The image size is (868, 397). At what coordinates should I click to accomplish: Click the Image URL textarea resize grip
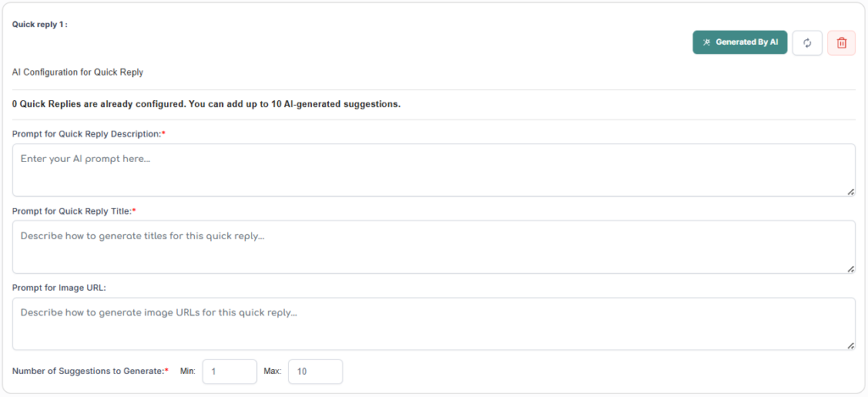850,345
